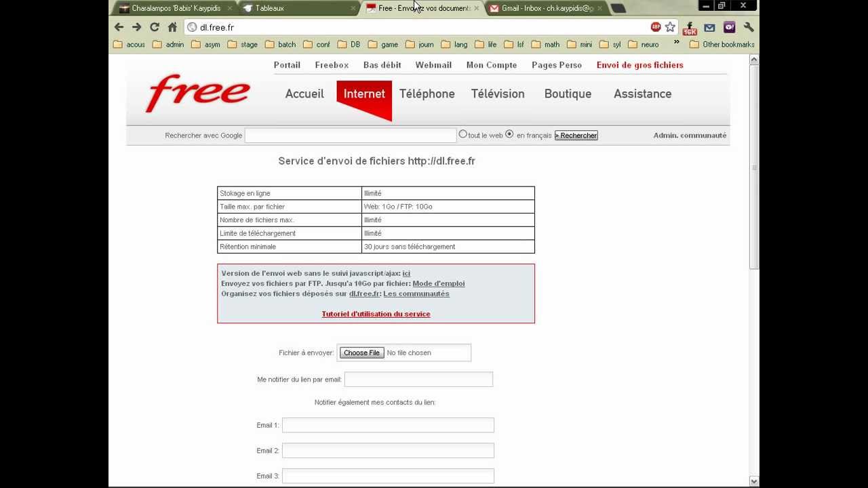Click the purple extension icon in toolbar

(x=729, y=28)
